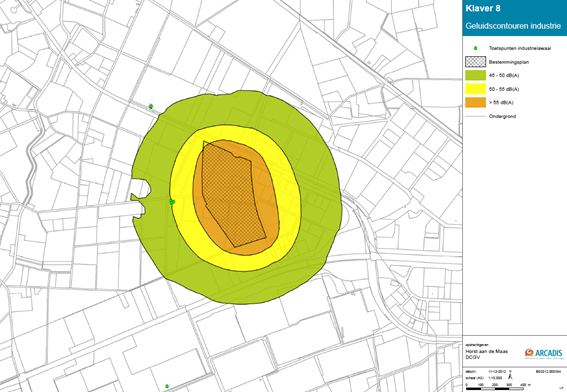Click the Klaver 8 title

pos(483,9)
